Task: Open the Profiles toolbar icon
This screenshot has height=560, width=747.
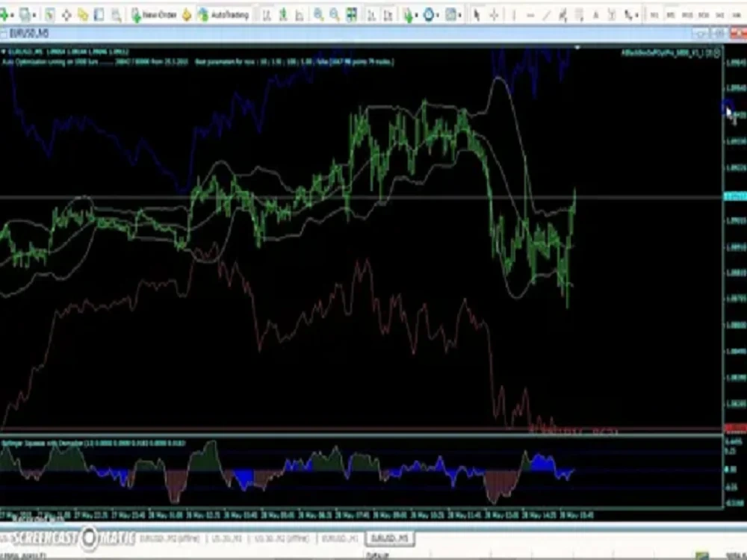Action: pos(25,15)
